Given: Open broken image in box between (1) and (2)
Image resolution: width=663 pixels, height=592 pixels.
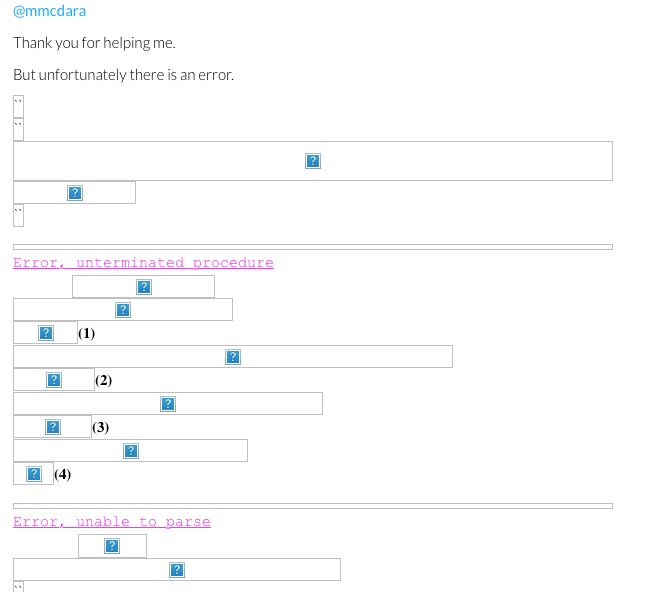Looking at the screenshot, I should (x=233, y=357).
